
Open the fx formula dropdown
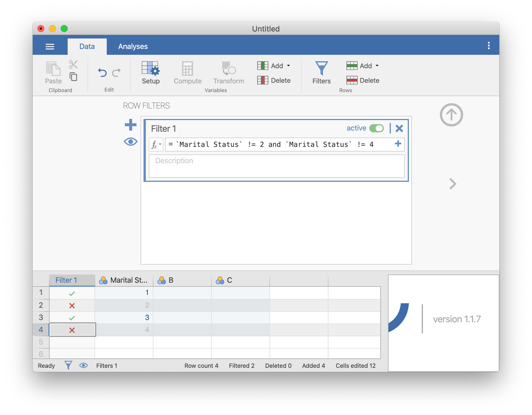coord(156,145)
